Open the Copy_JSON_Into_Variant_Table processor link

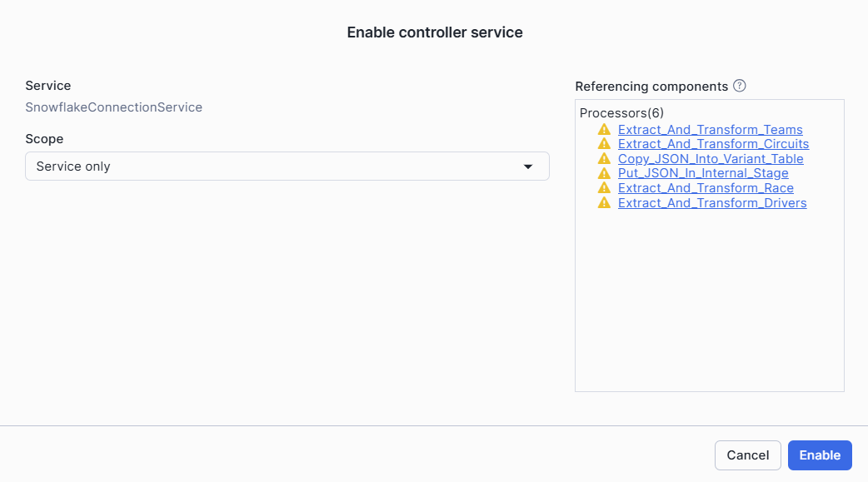pyautogui.click(x=710, y=159)
